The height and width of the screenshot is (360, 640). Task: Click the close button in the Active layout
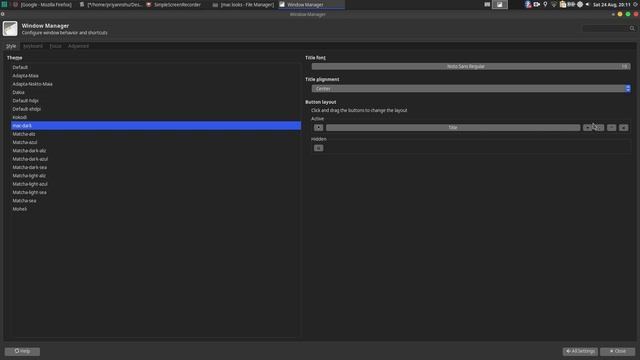click(x=624, y=128)
